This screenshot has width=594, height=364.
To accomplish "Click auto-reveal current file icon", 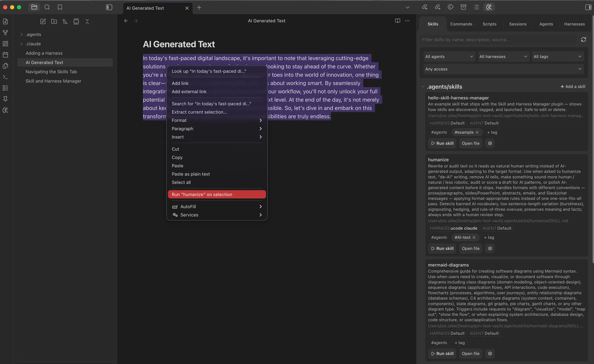I will 76,21.
